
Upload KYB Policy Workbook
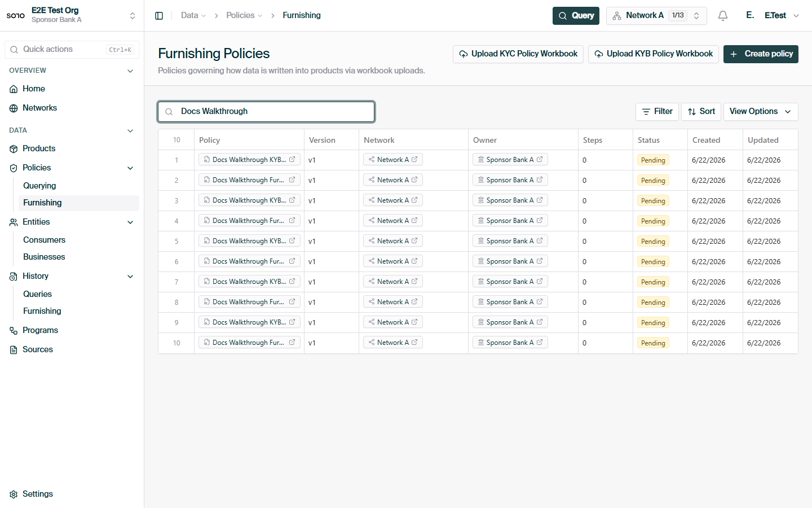click(653, 54)
